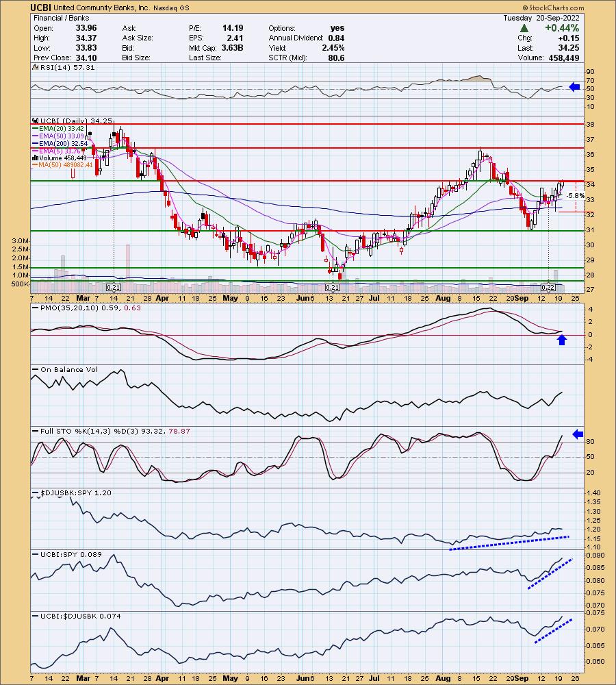Click the UCBI ticker symbol in header
The width and height of the screenshot is (616, 685).
point(40,8)
